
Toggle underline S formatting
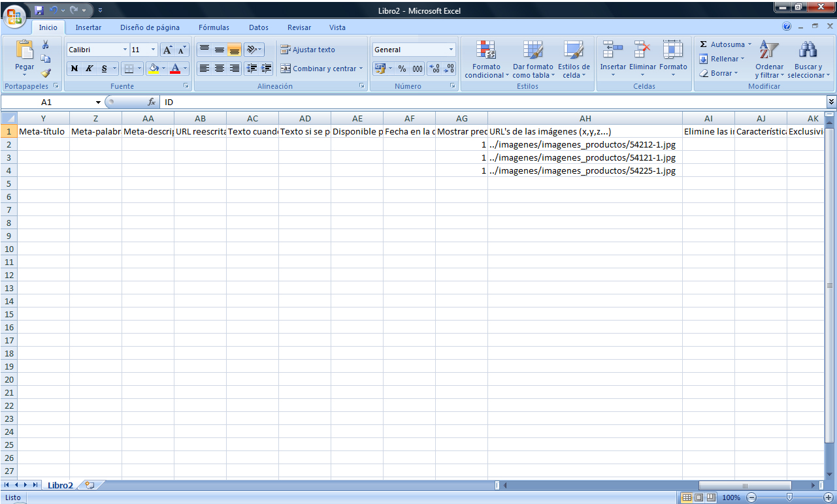click(104, 69)
